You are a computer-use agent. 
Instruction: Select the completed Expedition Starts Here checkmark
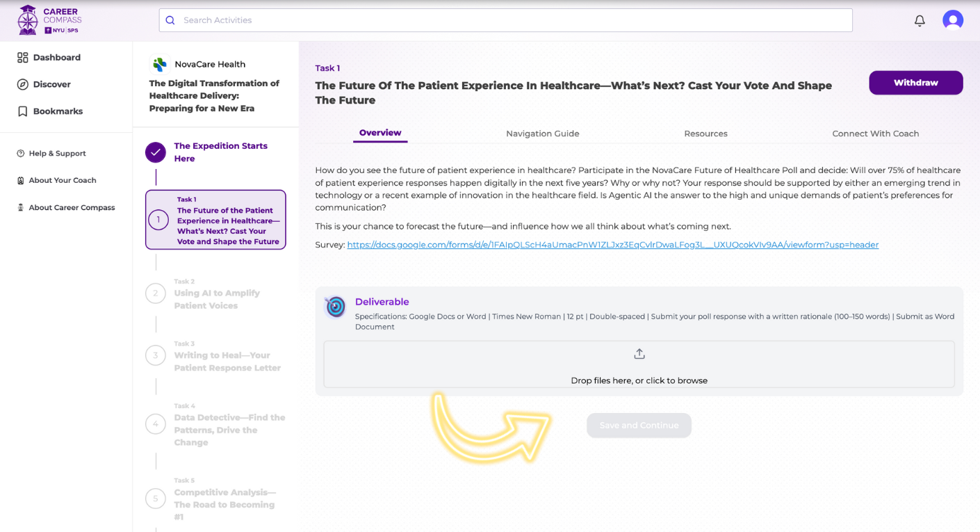(156, 152)
